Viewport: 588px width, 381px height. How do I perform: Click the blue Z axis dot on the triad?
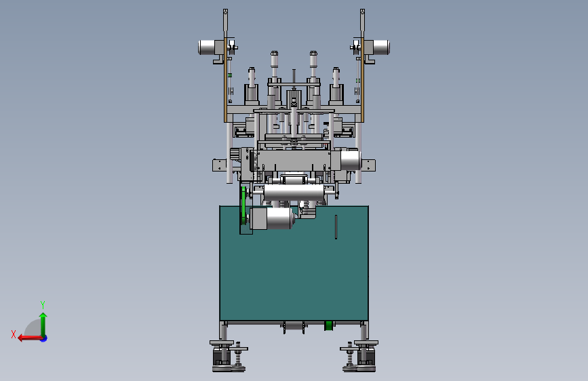click(x=44, y=338)
